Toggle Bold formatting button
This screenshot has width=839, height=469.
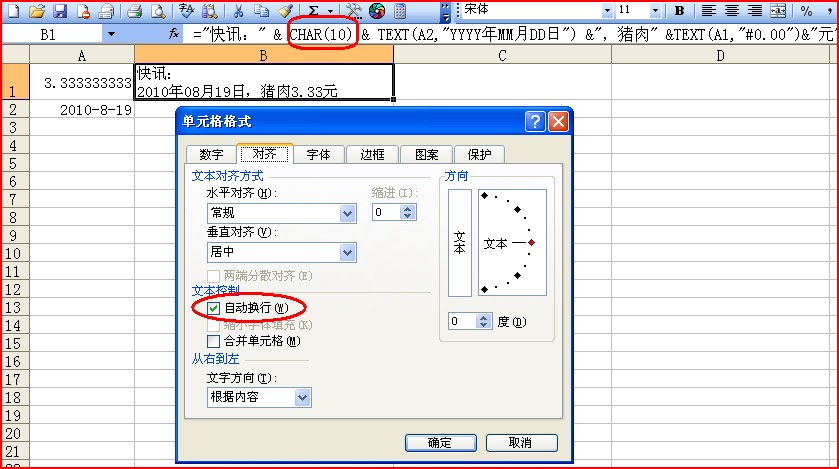(x=679, y=11)
